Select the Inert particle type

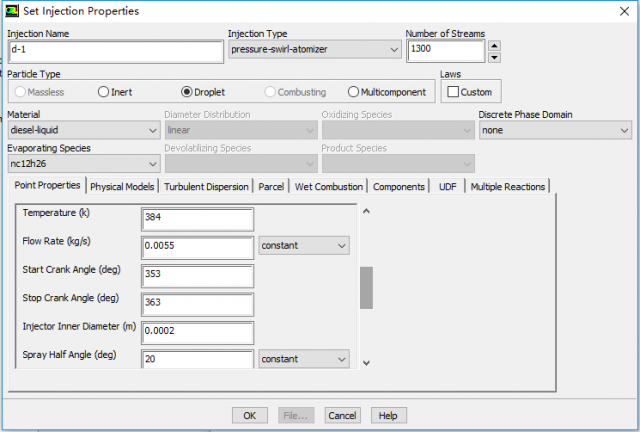tap(103, 92)
